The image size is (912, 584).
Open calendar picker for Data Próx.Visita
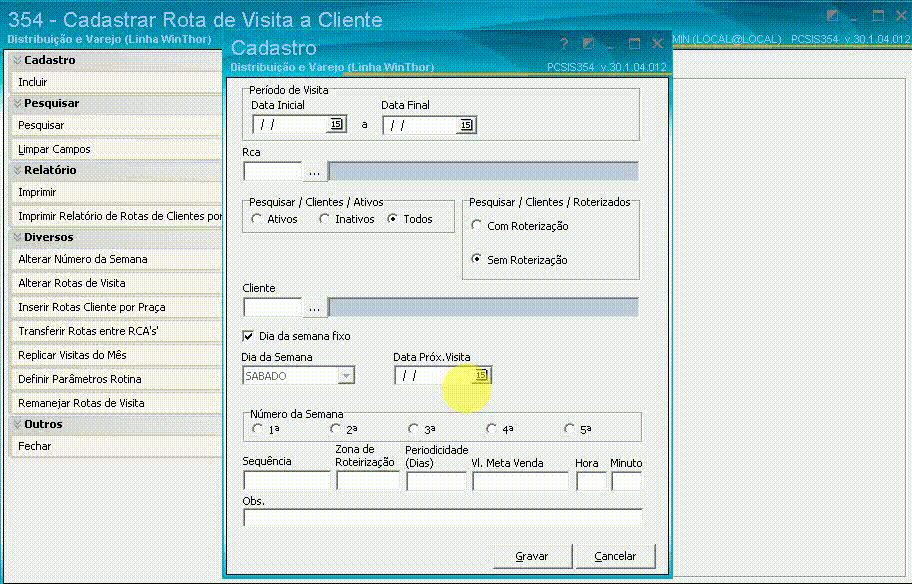481,375
